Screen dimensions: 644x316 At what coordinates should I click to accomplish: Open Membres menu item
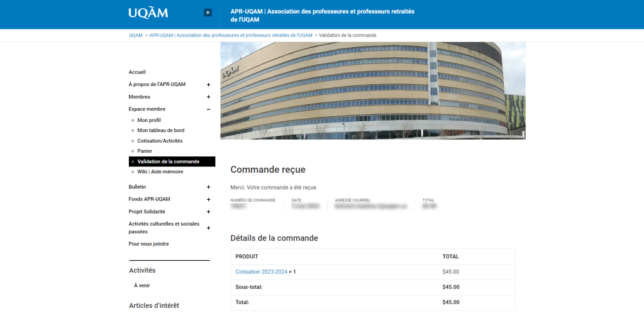coord(139,97)
